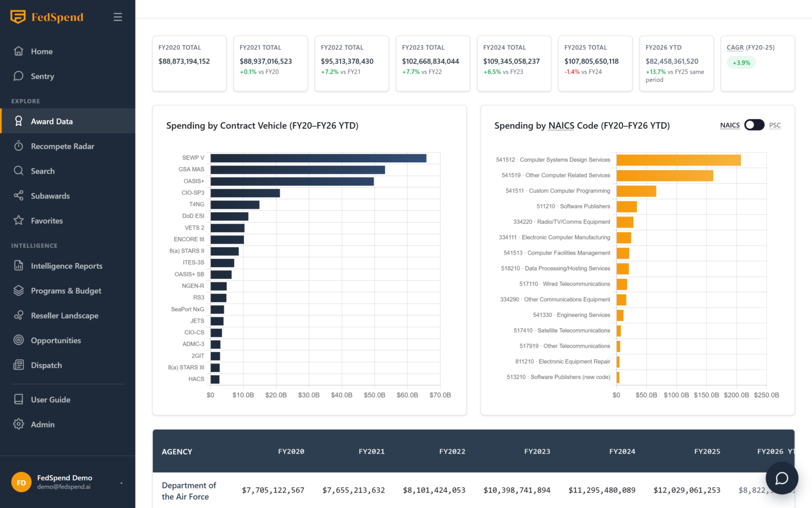Click the FedSpend logo icon
This screenshot has width=812, height=508.
(x=18, y=17)
